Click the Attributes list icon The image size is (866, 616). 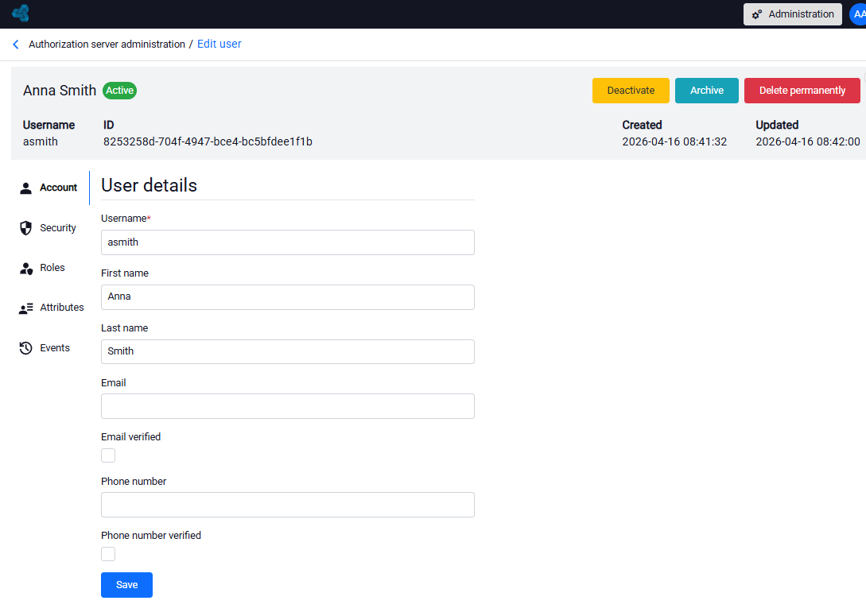[x=26, y=308]
